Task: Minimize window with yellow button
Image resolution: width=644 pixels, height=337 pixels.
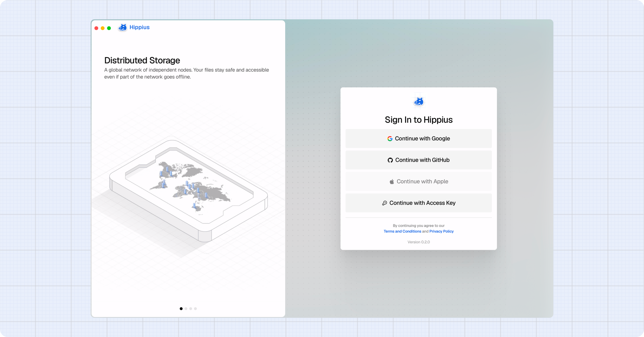Action: pyautogui.click(x=102, y=28)
